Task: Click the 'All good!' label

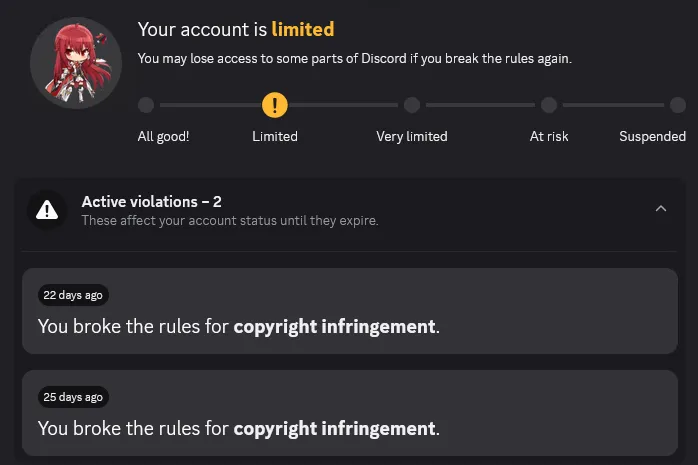Action: (163, 136)
